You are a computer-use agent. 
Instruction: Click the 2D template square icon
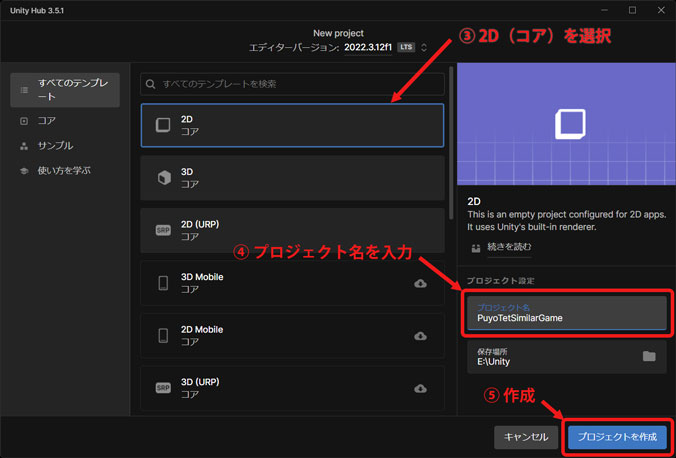coord(163,125)
